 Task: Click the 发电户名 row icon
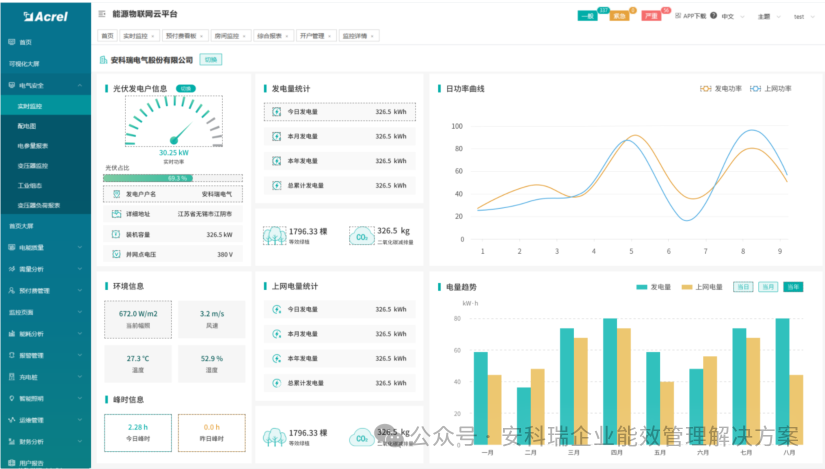(x=116, y=194)
